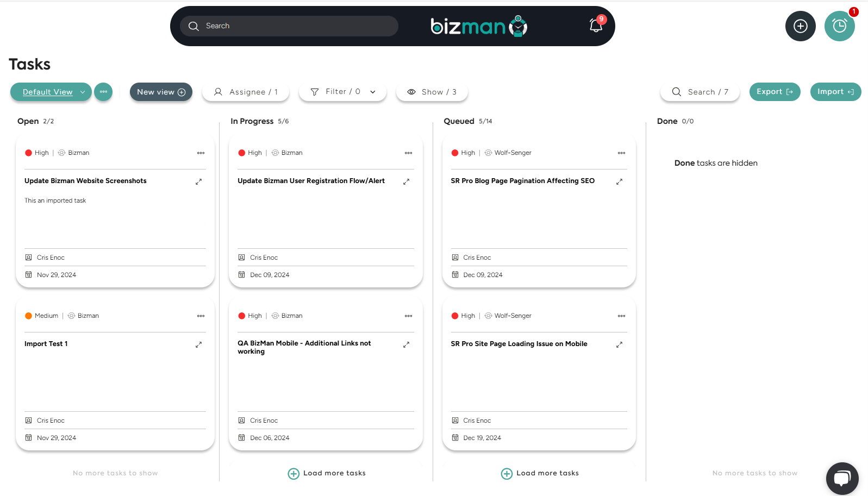Open the chat support bubble

pos(842,479)
